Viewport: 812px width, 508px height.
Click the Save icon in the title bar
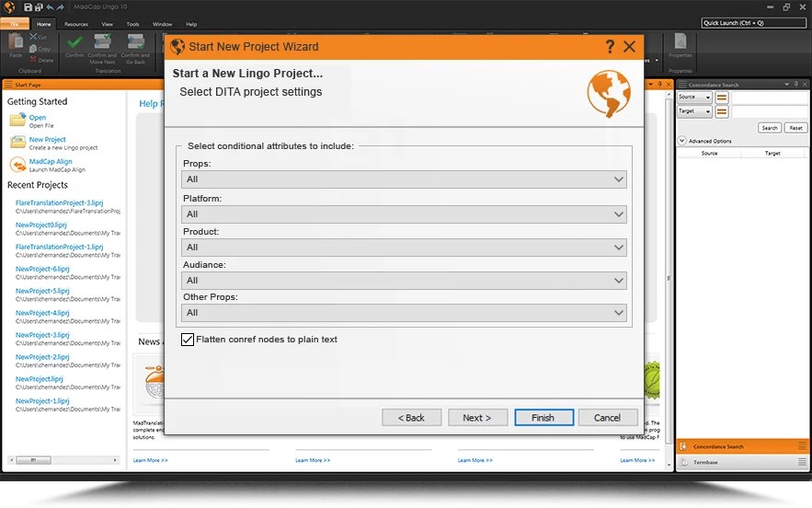point(28,7)
